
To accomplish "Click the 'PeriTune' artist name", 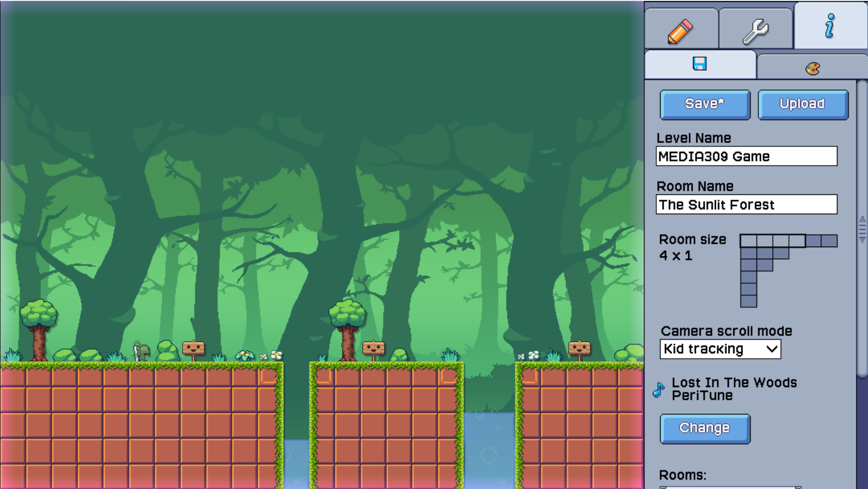I will coord(702,395).
